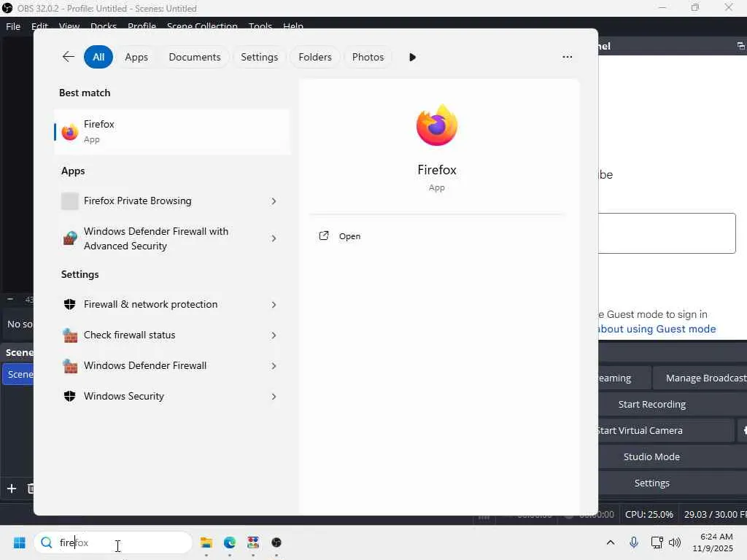This screenshot has width=747, height=560.
Task: Expand Firefox Private Browsing options chevron
Action: coord(274,201)
